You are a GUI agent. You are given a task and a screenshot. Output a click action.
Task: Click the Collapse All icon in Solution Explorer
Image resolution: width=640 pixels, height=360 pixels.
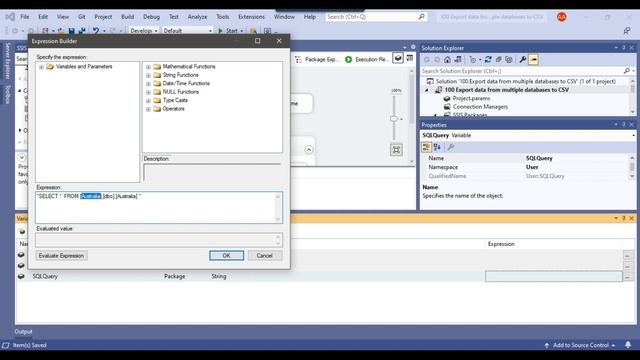498,60
